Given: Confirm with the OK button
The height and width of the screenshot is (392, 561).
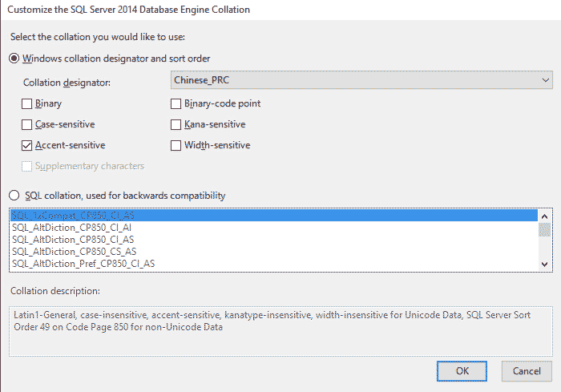Looking at the screenshot, I should point(462,371).
